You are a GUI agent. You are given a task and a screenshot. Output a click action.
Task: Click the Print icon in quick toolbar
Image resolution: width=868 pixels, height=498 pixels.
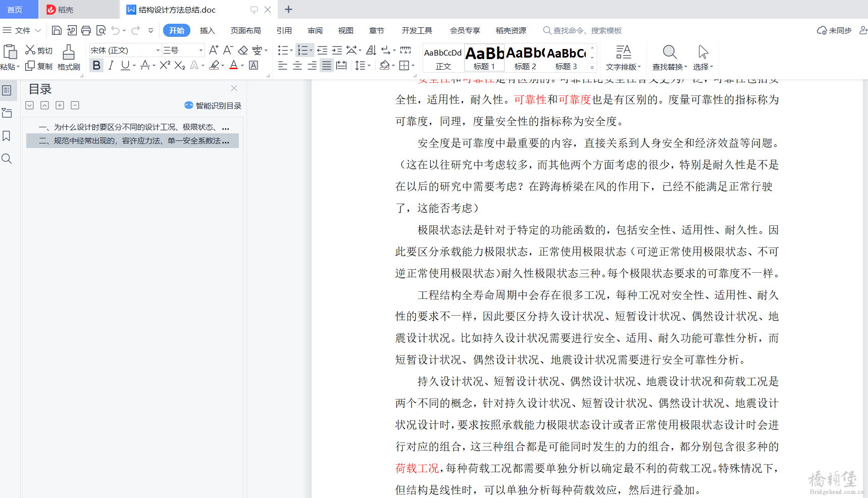(86, 31)
